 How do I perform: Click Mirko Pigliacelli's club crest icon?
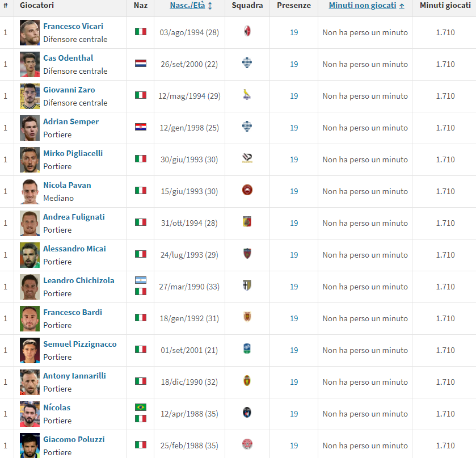(x=247, y=159)
